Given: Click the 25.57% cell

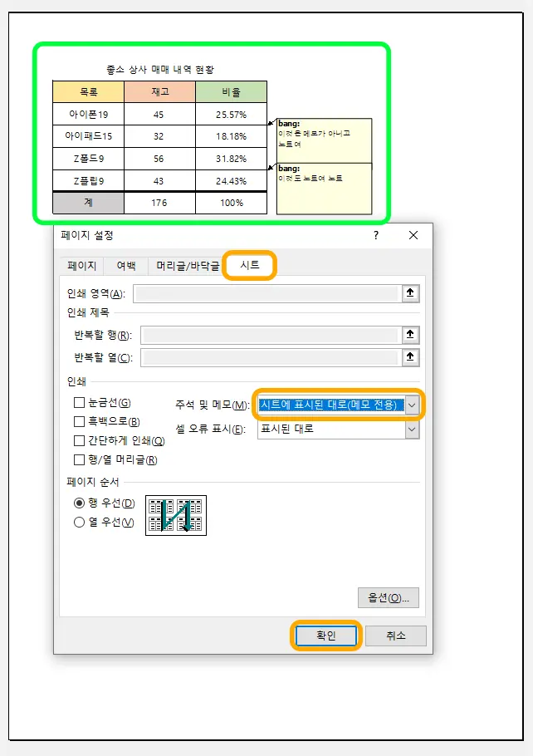Looking at the screenshot, I should click(232, 115).
